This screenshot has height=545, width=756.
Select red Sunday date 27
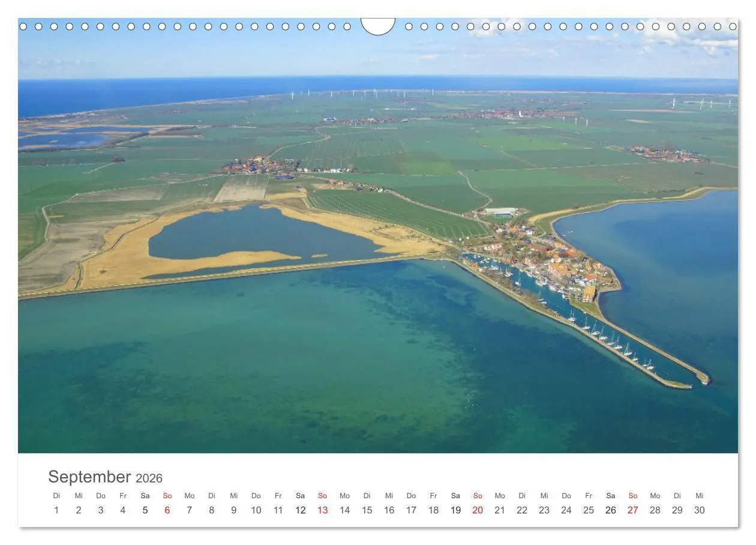click(634, 510)
